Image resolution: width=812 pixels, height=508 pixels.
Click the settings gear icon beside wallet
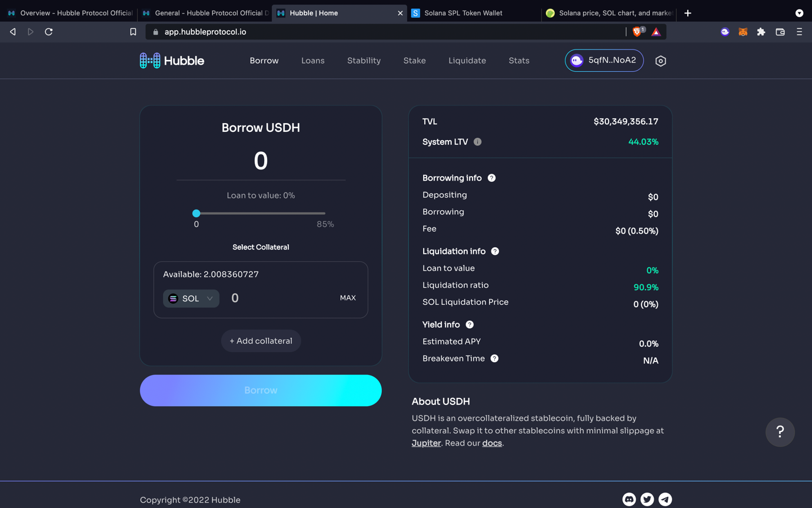tap(660, 61)
